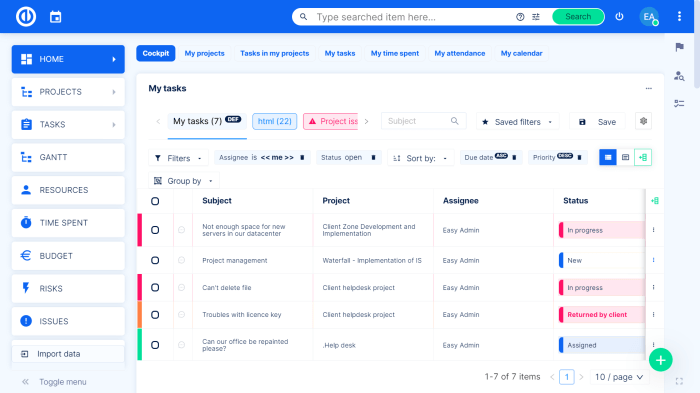
Task: Open the Tasks in my projects tab
Action: (x=275, y=53)
